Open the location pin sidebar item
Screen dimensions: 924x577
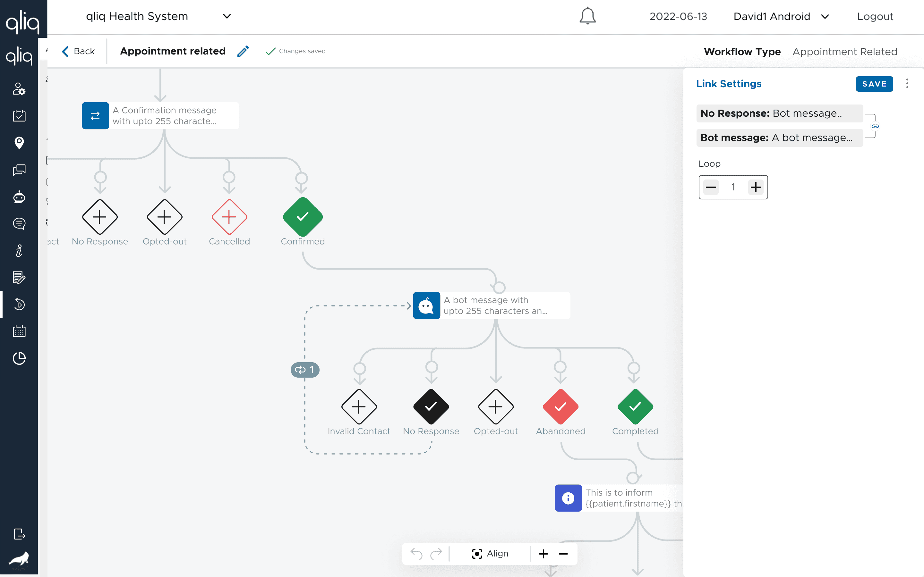(x=19, y=143)
